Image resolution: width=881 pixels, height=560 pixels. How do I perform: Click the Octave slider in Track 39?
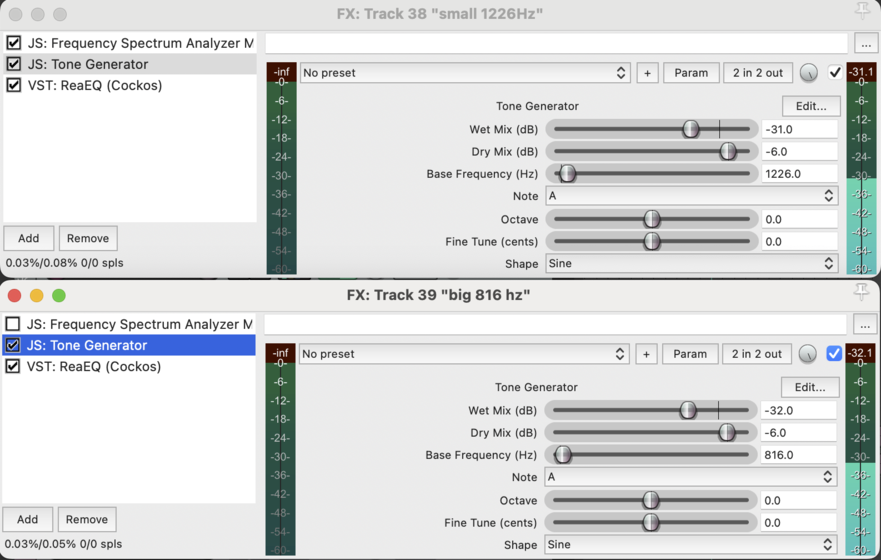[651, 500]
